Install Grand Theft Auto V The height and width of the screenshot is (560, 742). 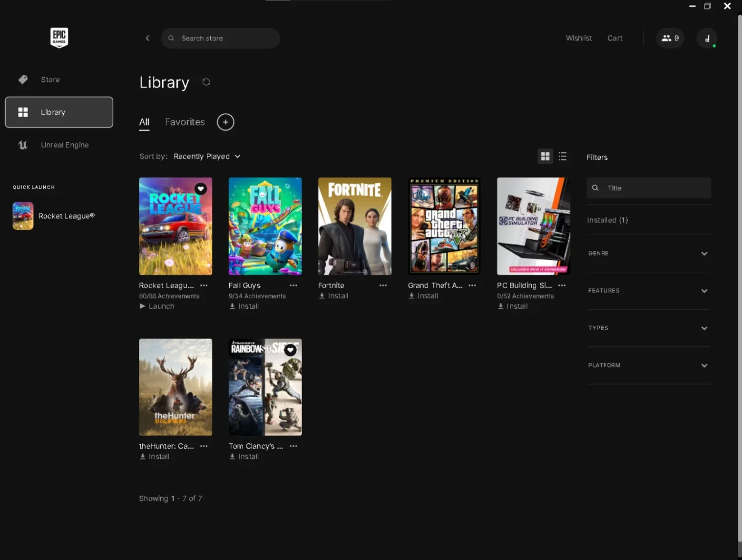[423, 296]
